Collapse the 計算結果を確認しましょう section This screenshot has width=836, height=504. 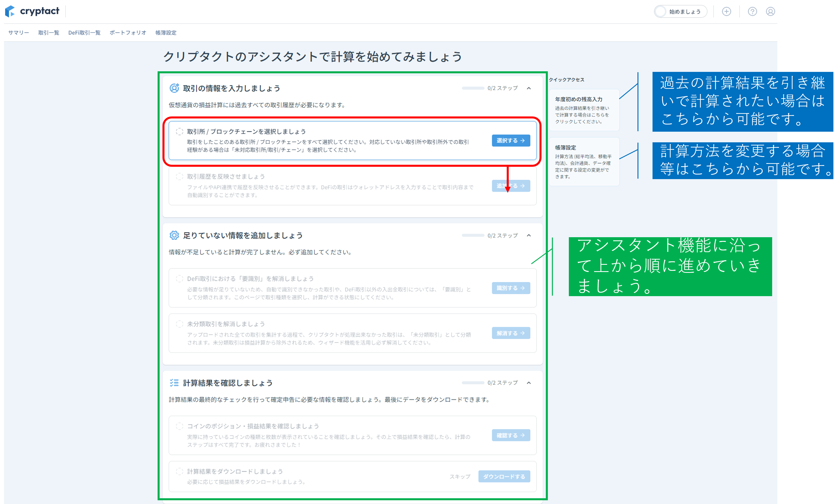coord(529,383)
